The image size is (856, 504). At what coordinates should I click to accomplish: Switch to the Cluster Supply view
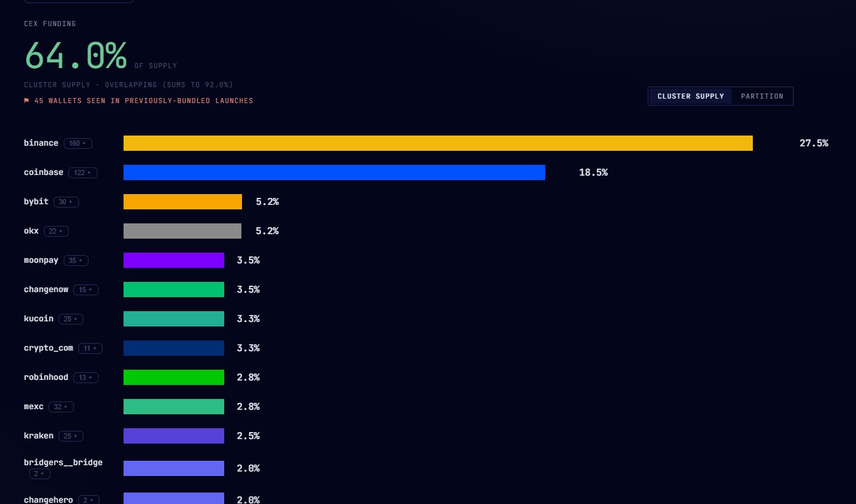tap(690, 96)
